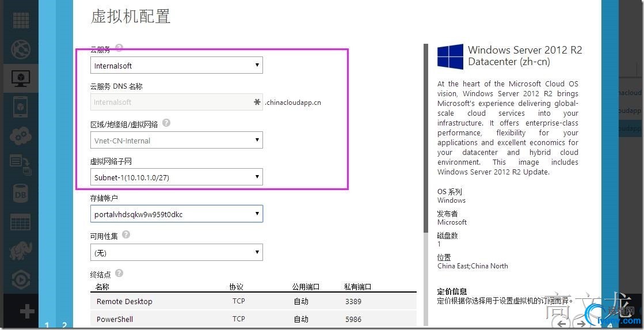This screenshot has height=330, width=644.
Task: Open the Vnet-CN-Internal network dropdown
Action: 177,140
